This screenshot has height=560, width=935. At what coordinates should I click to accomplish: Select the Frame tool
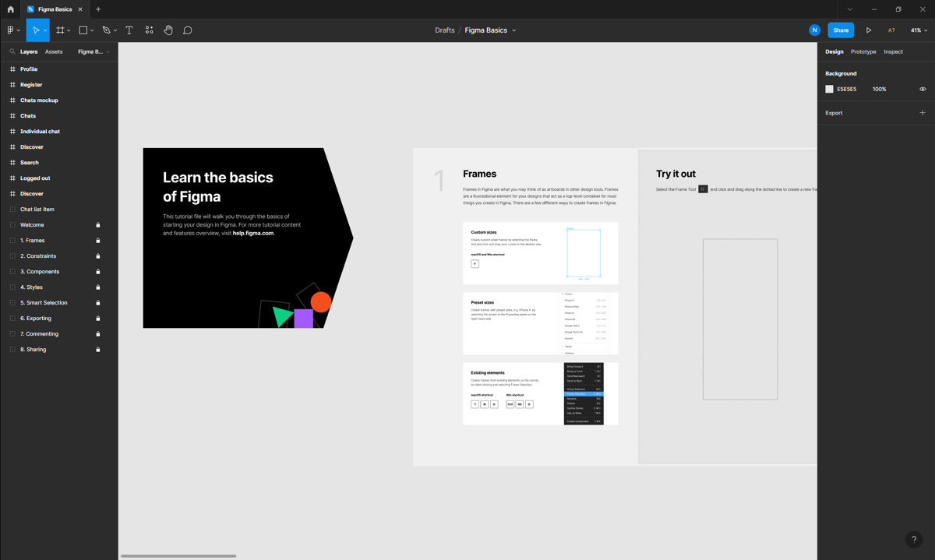(x=60, y=30)
